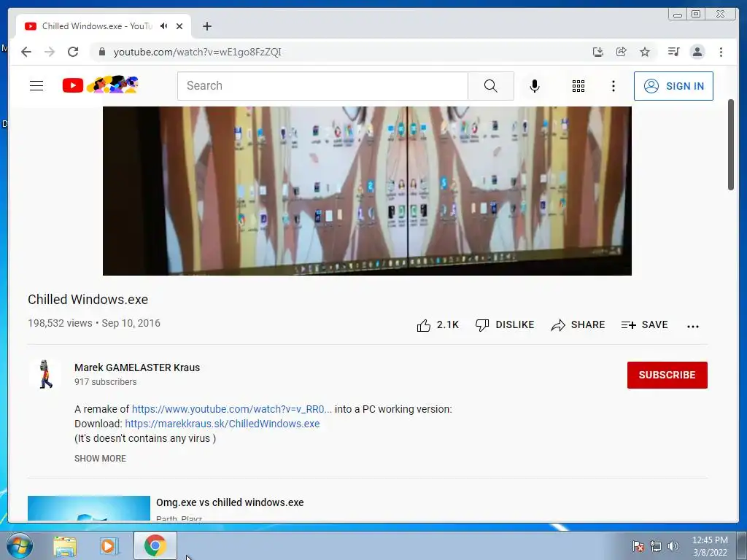Open YouTube apps grid
This screenshot has height=560, width=747.
click(578, 86)
